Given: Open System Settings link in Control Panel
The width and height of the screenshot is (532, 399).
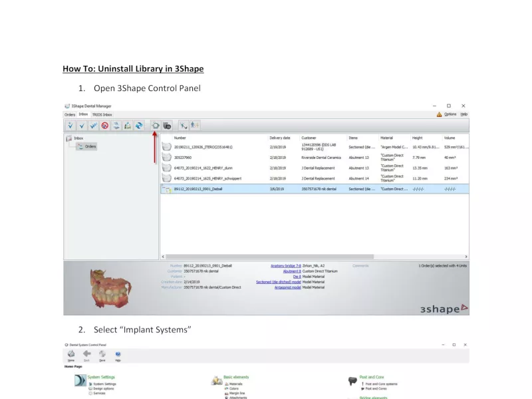Looking at the screenshot, I should (x=104, y=384).
